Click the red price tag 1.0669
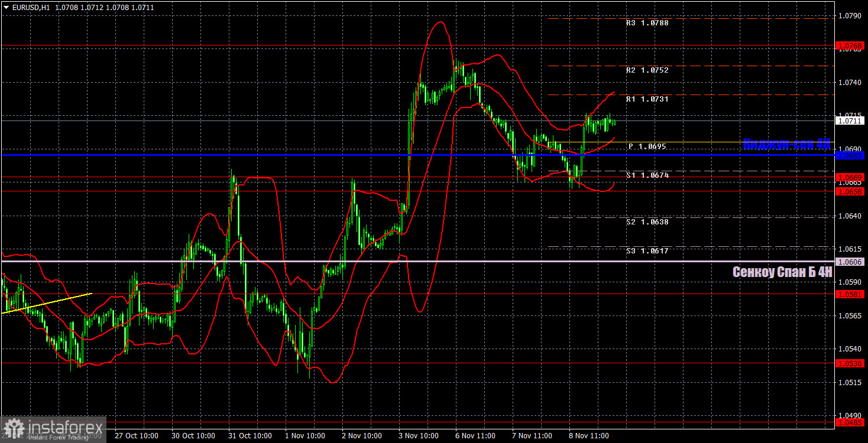The height and width of the screenshot is (443, 868). pos(850,177)
